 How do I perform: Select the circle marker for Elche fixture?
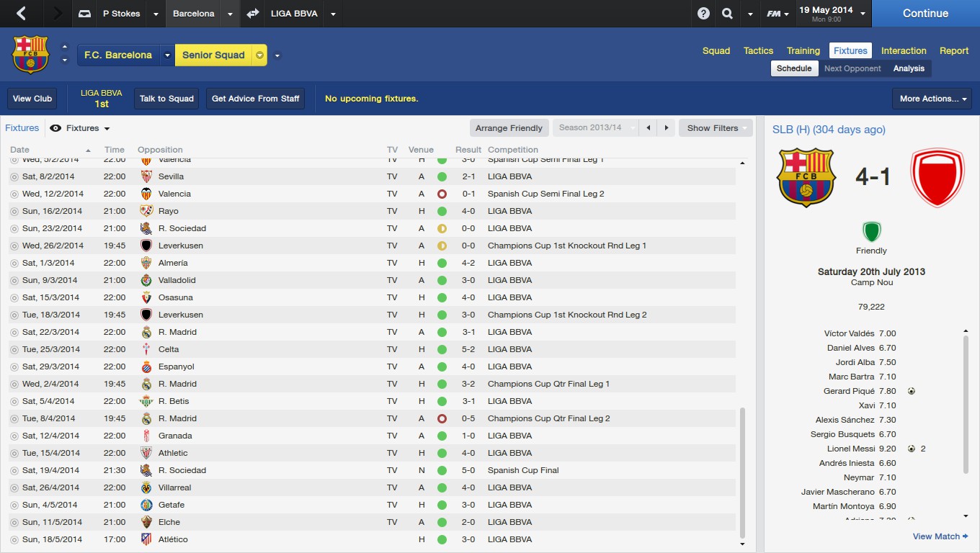14,522
